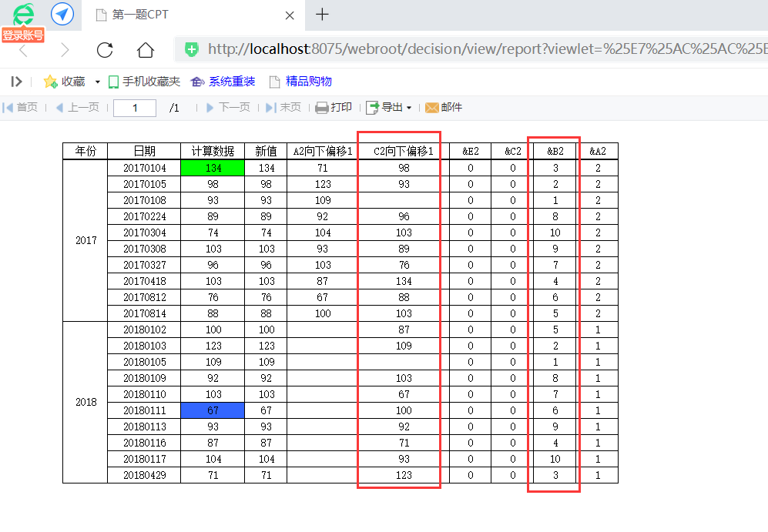Click the blue highlighted 67 cell
This screenshot has height=532, width=768.
coord(213,410)
